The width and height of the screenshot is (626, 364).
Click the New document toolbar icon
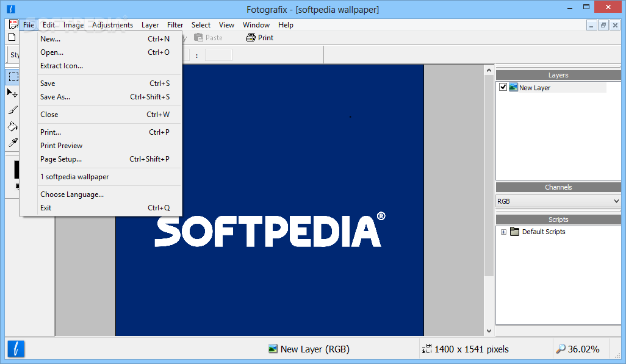[x=12, y=37]
